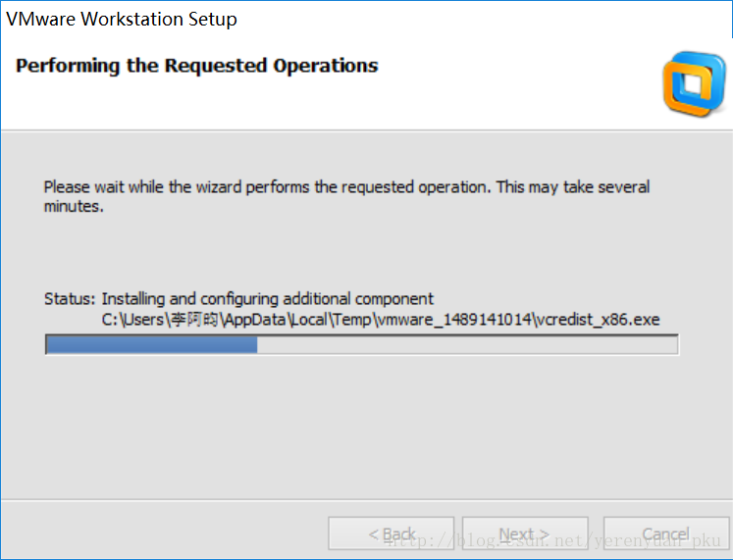The width and height of the screenshot is (733, 560).
Task: Click 'Installing and configuring additional component' text
Action: 268,299
